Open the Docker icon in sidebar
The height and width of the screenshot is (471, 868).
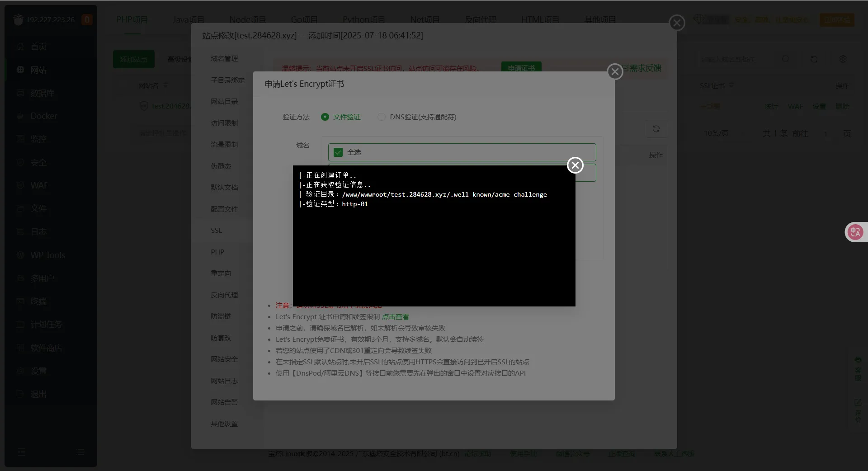20,116
